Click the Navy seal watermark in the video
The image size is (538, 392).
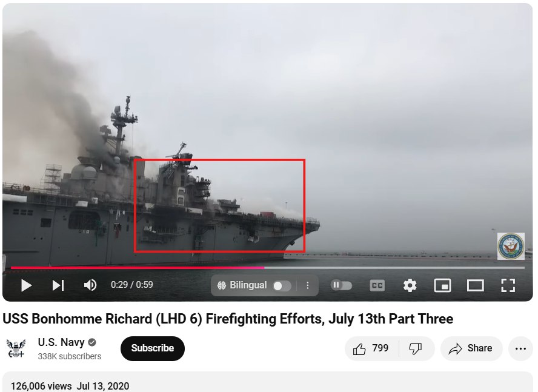(x=511, y=246)
